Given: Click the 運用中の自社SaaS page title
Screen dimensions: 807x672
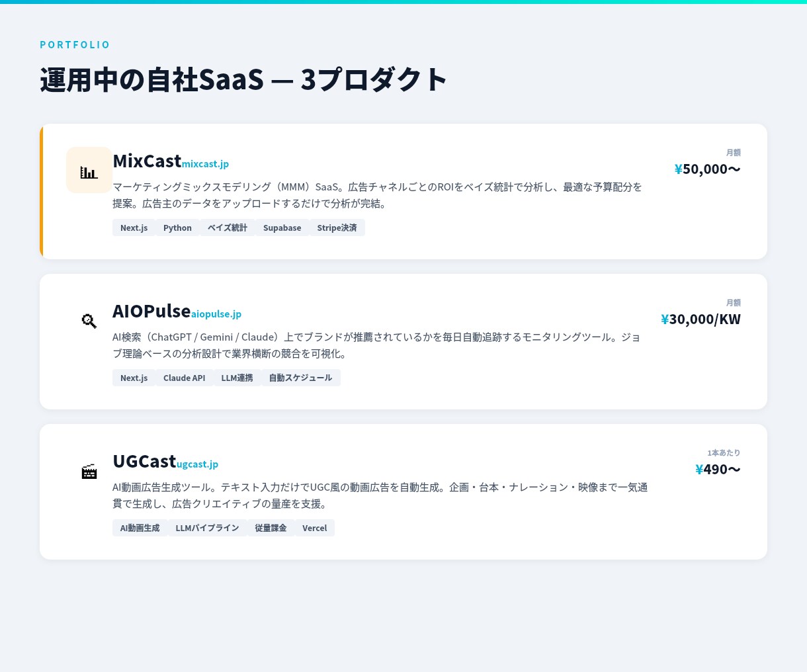Looking at the screenshot, I should [243, 79].
